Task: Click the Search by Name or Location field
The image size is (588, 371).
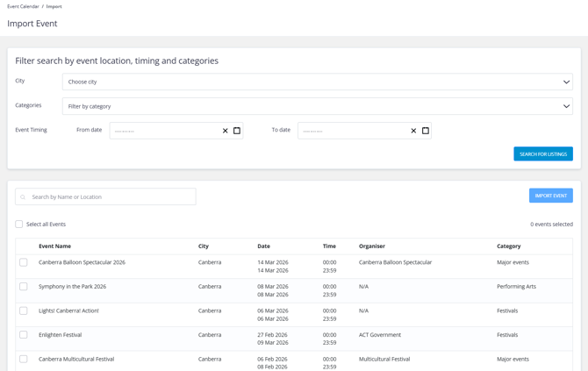Action: coord(105,196)
